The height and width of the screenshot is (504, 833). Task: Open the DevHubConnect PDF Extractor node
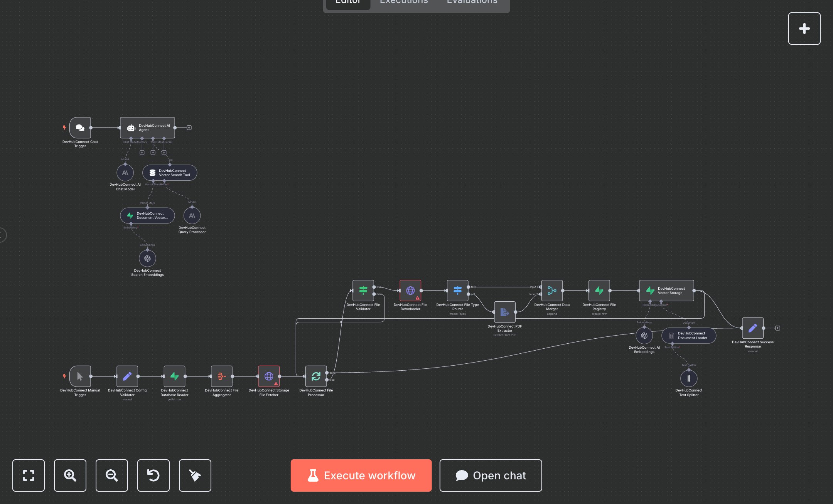click(505, 312)
